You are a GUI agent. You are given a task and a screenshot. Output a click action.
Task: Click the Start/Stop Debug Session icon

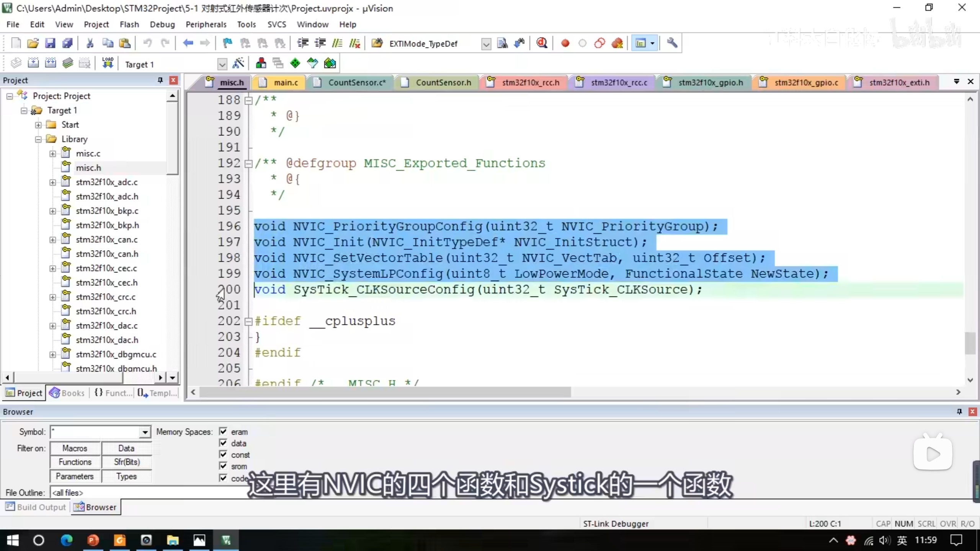[x=541, y=43]
